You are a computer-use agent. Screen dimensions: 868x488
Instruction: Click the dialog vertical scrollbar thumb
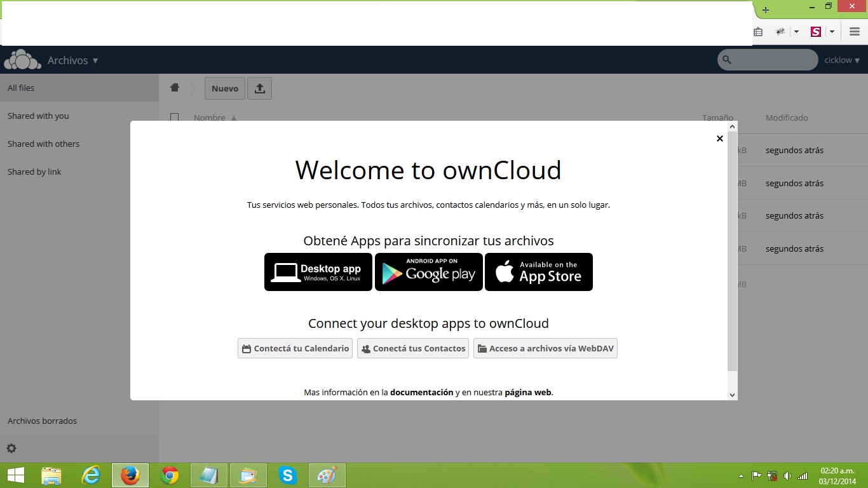(732, 251)
